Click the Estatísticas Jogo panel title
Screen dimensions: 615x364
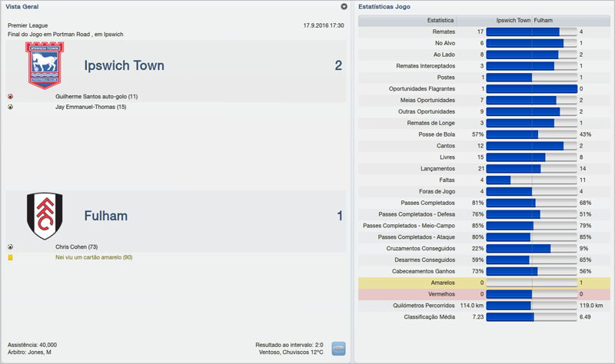(x=384, y=6)
